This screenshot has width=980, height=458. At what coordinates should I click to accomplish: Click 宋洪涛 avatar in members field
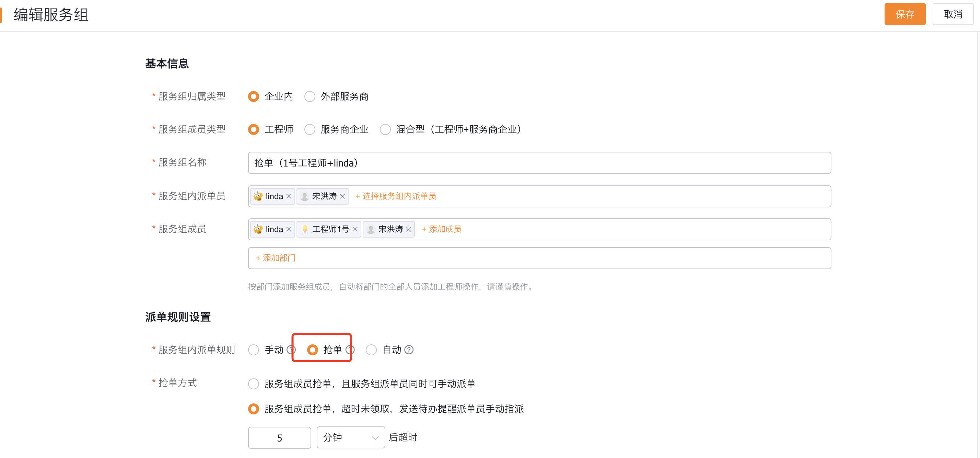coord(371,229)
